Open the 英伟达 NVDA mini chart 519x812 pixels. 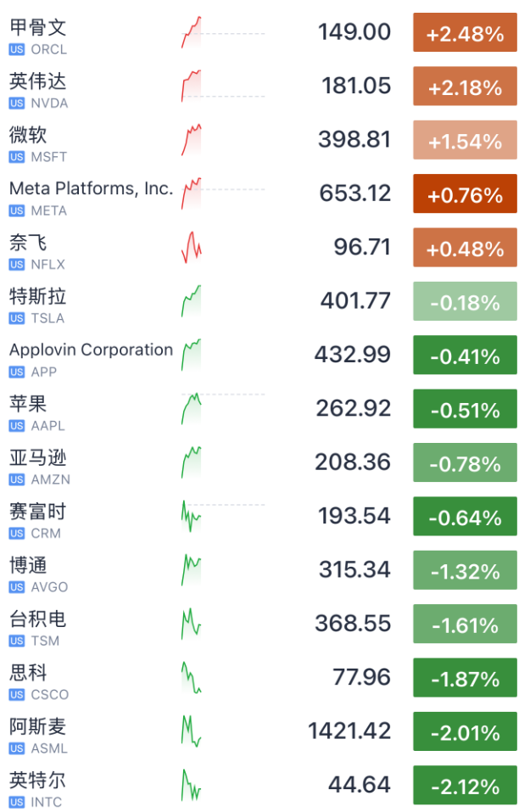tap(190, 86)
